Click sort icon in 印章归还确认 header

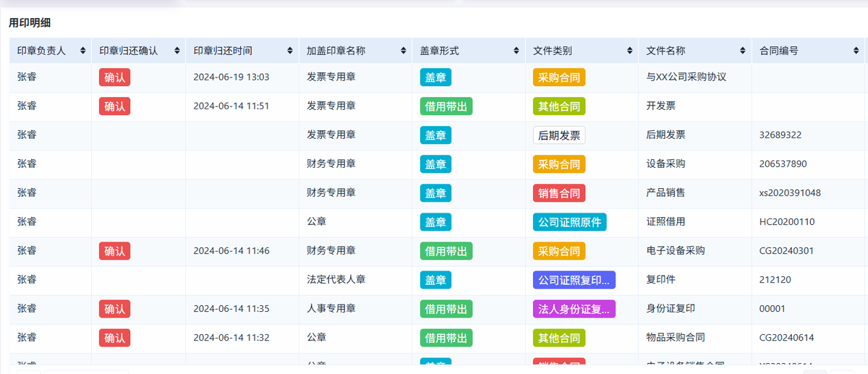click(x=176, y=51)
